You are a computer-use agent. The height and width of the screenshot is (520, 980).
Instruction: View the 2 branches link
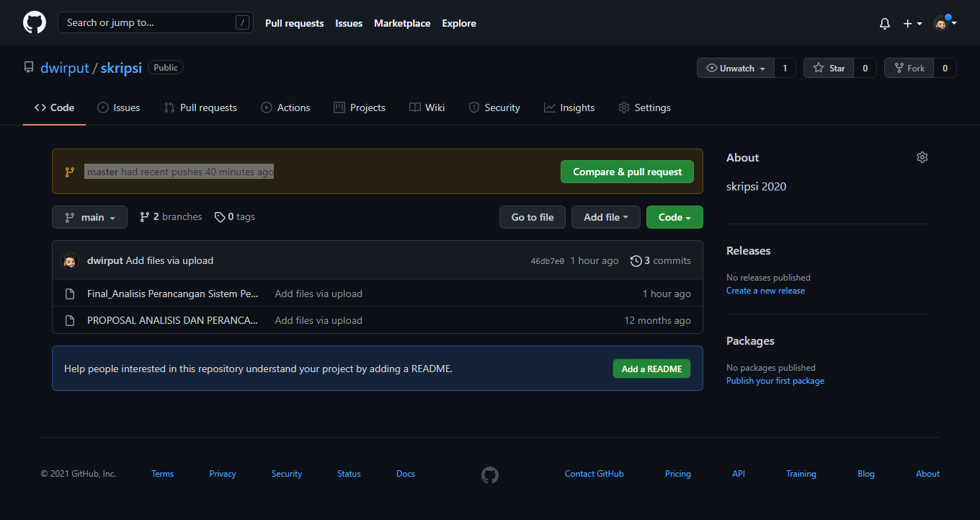171,216
